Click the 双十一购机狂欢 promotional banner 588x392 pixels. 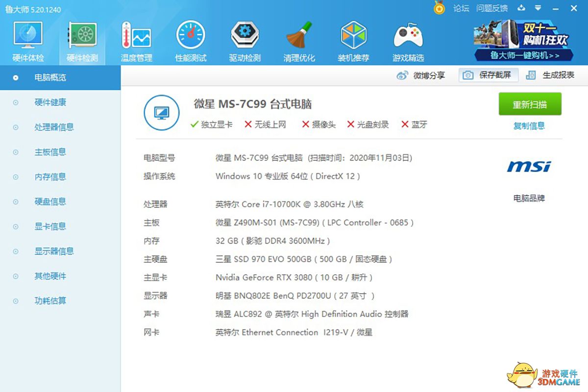point(524,40)
